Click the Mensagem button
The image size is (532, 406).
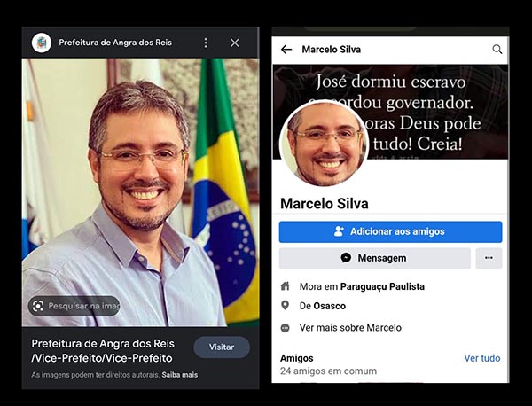pos(374,258)
